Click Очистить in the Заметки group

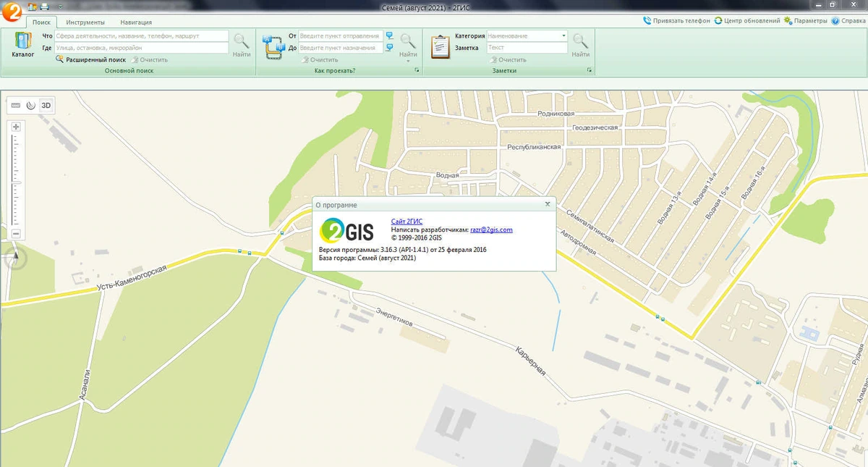click(507, 59)
